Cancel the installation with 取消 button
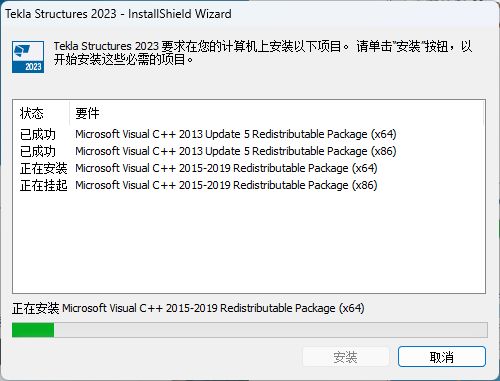This screenshot has width=500, height=381. coord(442,357)
